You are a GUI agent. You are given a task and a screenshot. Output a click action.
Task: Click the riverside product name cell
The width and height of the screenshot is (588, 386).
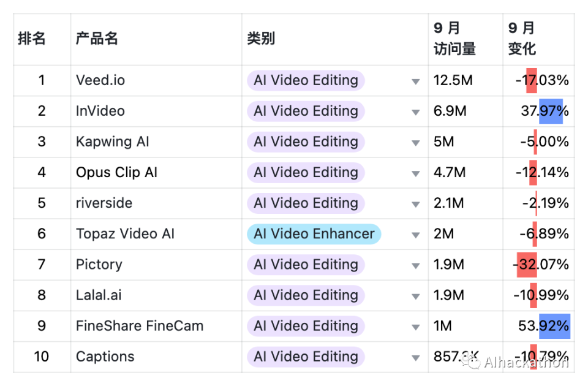(x=104, y=203)
